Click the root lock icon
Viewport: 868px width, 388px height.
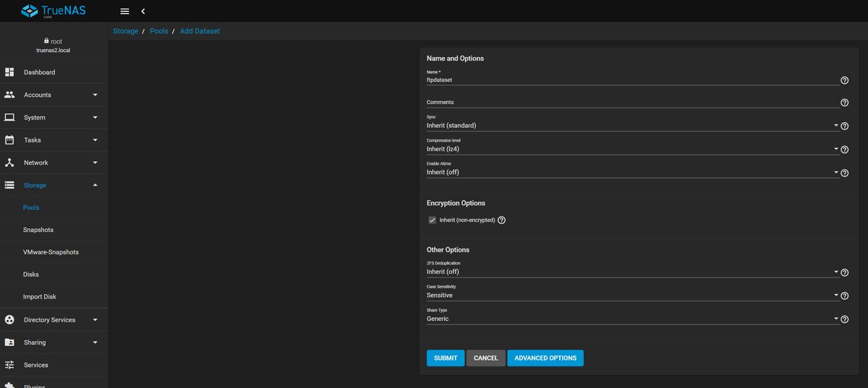[x=46, y=41]
